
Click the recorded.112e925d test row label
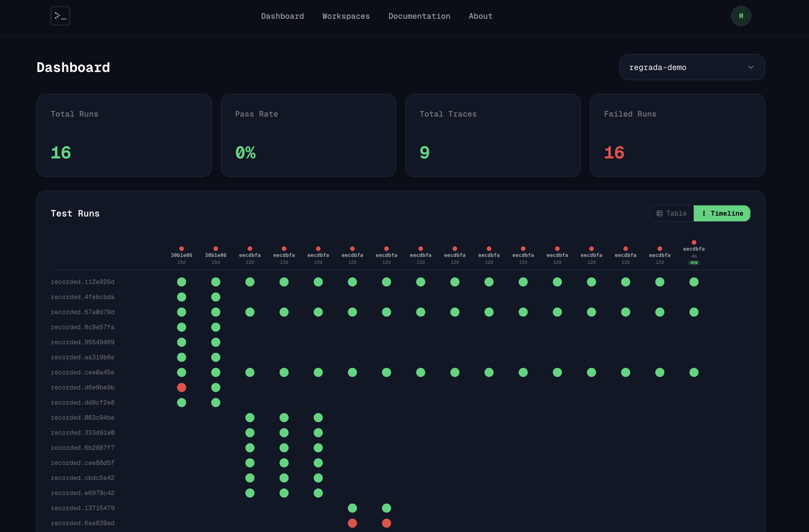point(83,282)
